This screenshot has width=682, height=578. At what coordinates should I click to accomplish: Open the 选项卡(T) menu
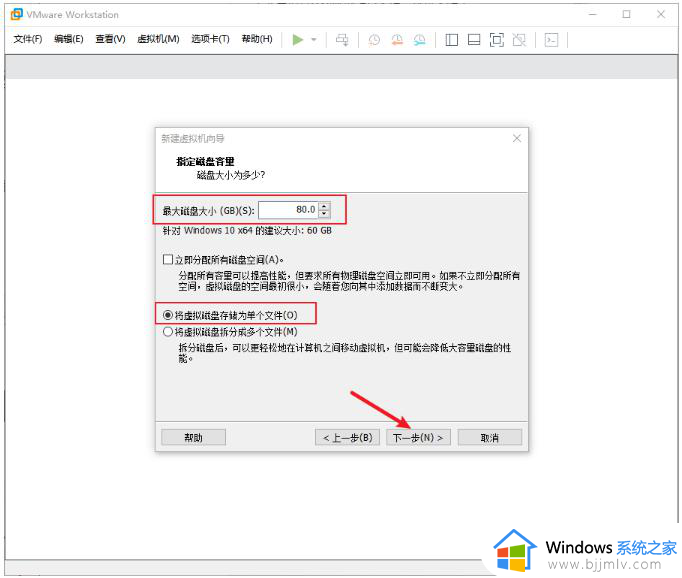point(211,39)
